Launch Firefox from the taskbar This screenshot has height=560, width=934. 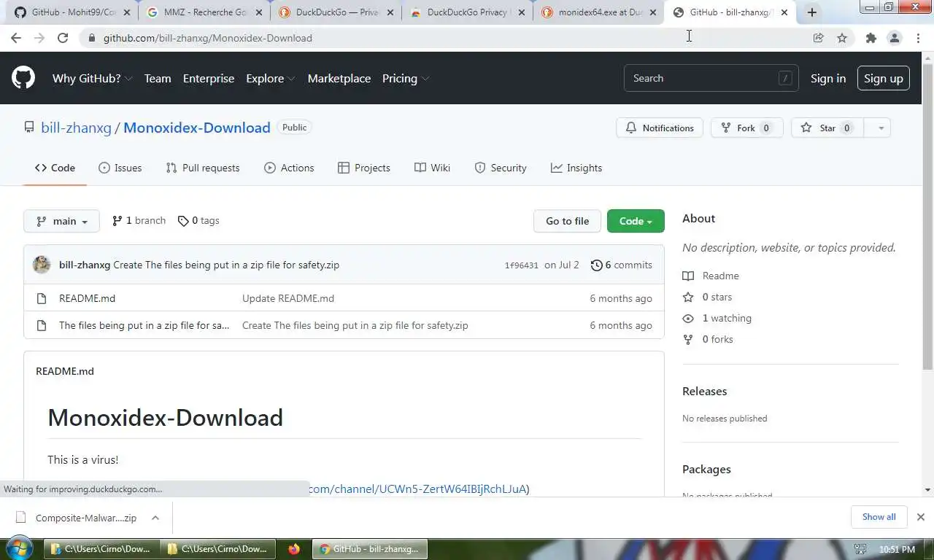point(294,549)
